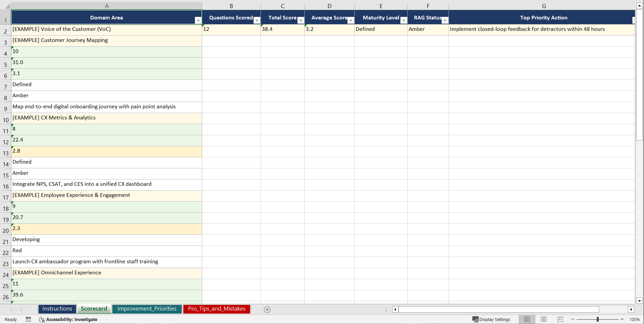Open Page Break Preview

pos(560,319)
